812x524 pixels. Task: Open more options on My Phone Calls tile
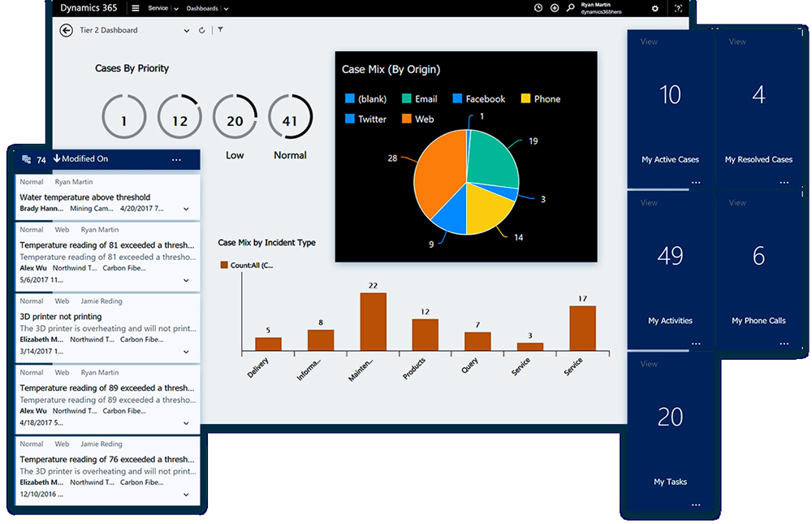tap(784, 344)
